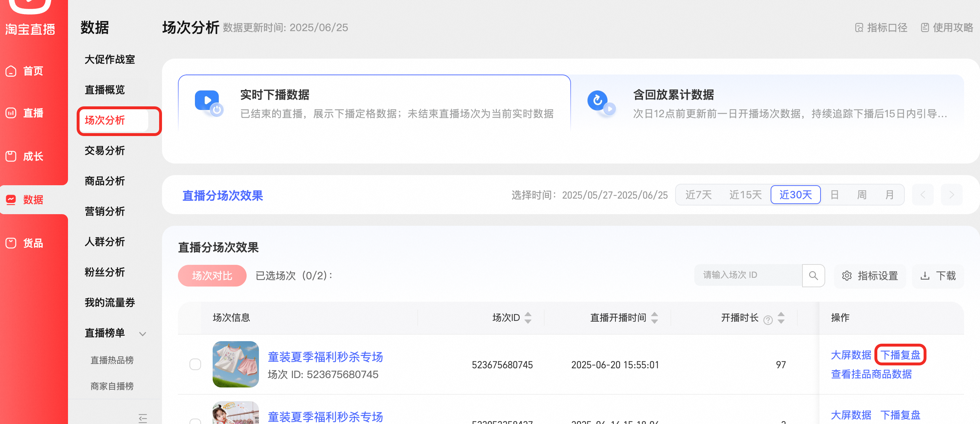Expand the 直播榜单 submenu chevron
This screenshot has width=980, height=424.
[143, 334]
